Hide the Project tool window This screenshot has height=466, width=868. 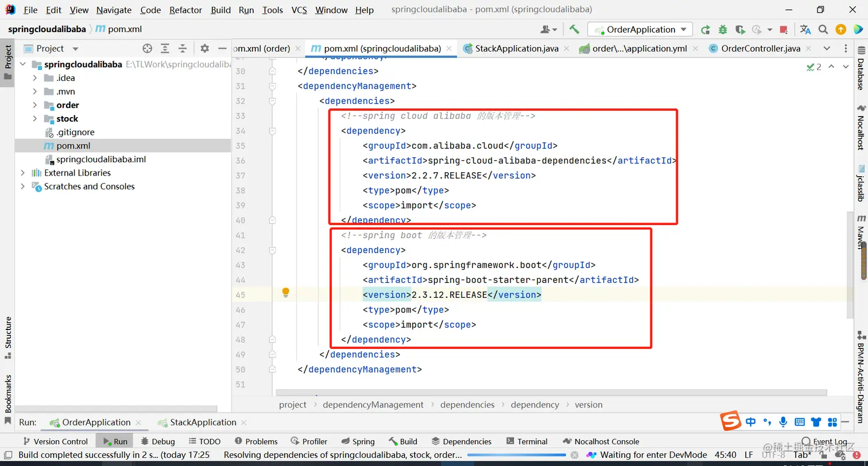pyautogui.click(x=221, y=49)
